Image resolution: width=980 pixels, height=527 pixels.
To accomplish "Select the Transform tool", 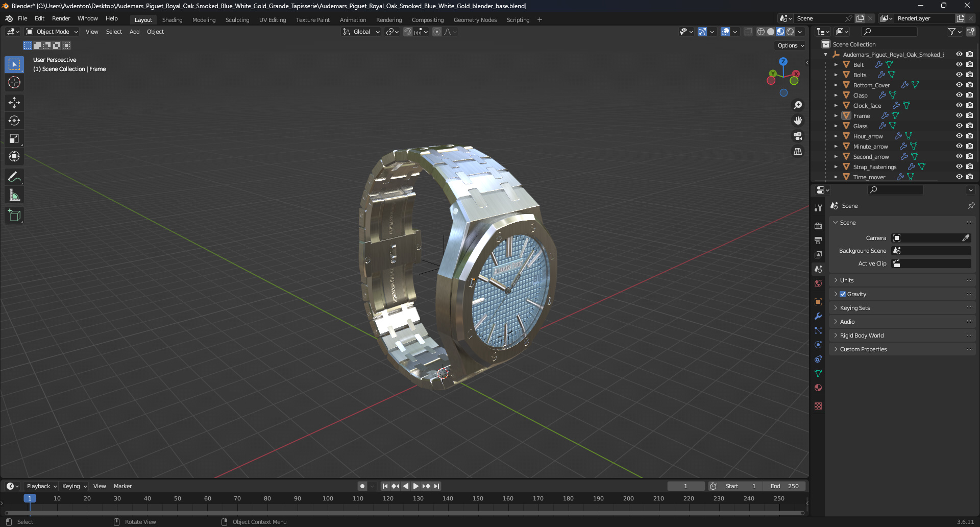I will click(14, 156).
